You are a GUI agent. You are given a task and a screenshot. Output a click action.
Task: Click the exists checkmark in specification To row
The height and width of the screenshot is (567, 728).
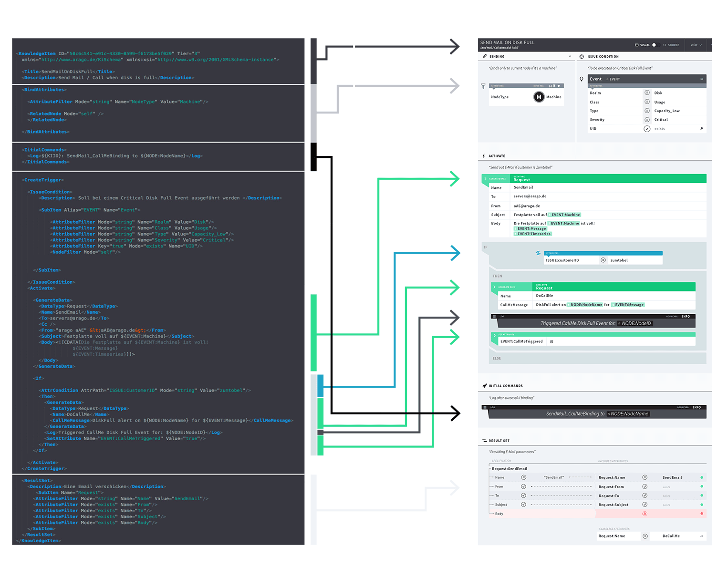tap(523, 495)
